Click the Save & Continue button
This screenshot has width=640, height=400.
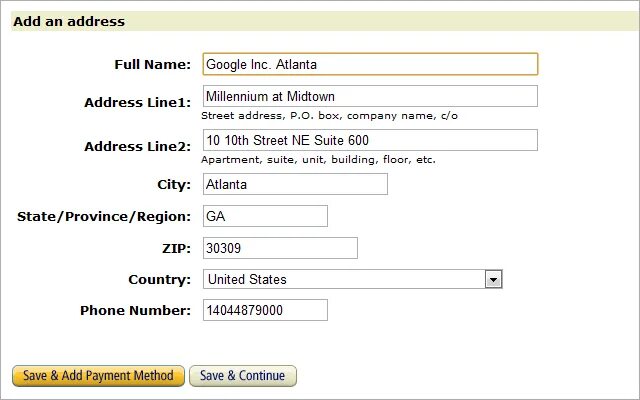tap(243, 376)
